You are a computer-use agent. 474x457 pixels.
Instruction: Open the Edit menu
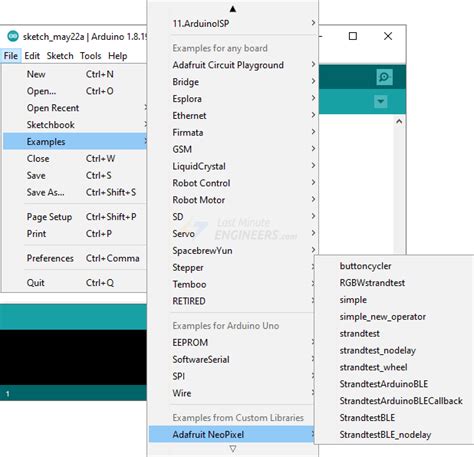click(32, 56)
